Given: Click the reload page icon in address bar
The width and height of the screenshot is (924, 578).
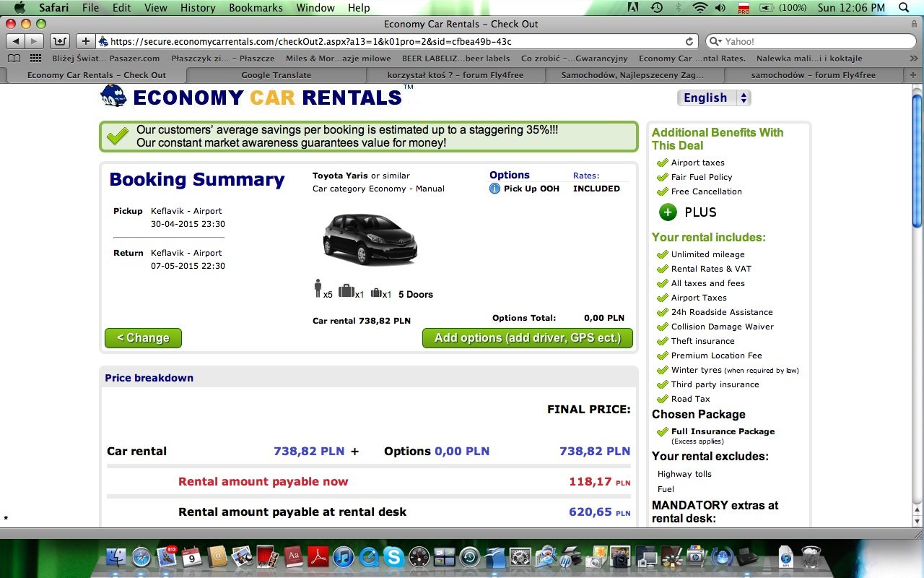Looking at the screenshot, I should coord(689,41).
